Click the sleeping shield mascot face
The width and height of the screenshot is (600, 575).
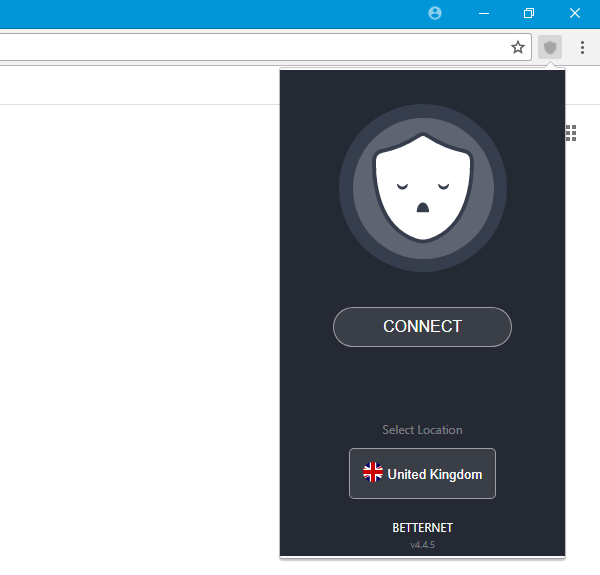point(423,187)
